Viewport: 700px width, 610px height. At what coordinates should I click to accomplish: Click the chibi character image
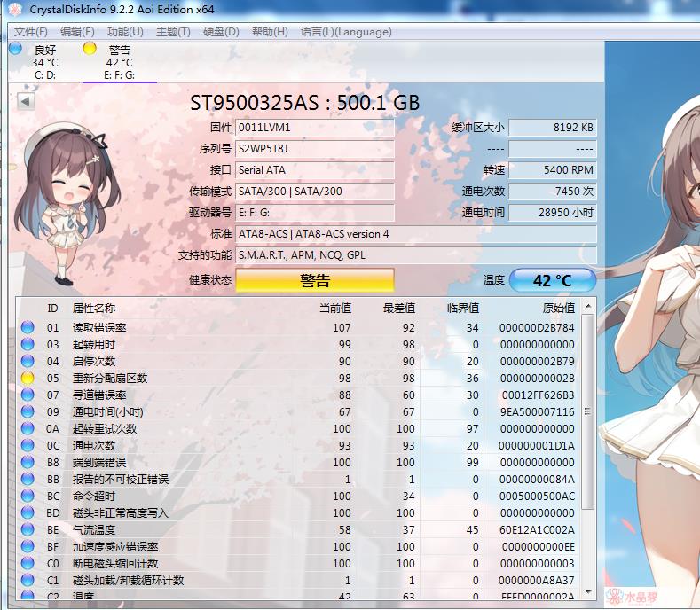(66, 204)
